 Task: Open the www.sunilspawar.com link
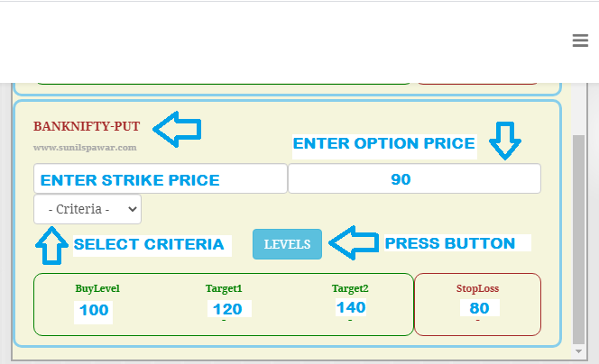[85, 147]
